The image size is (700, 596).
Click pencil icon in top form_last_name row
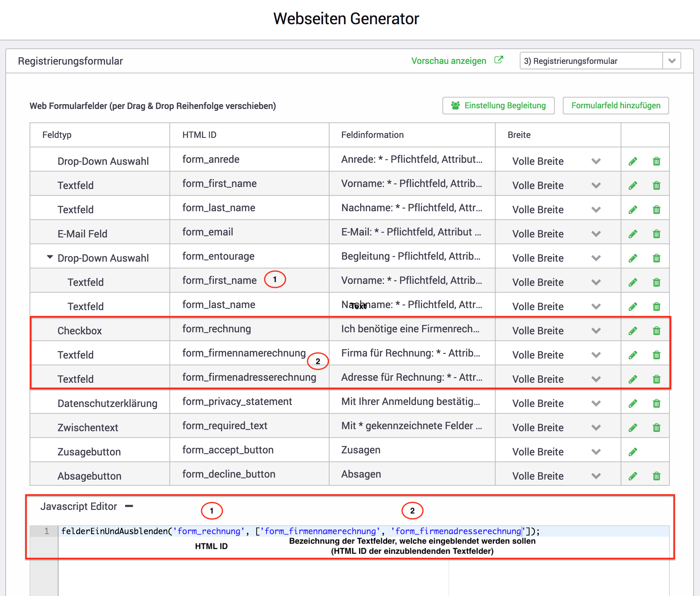[633, 210]
